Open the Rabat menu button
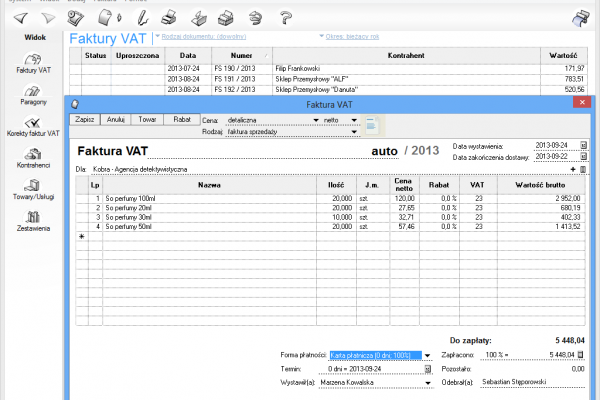Viewport: 600px width, 400px height. 181,118
